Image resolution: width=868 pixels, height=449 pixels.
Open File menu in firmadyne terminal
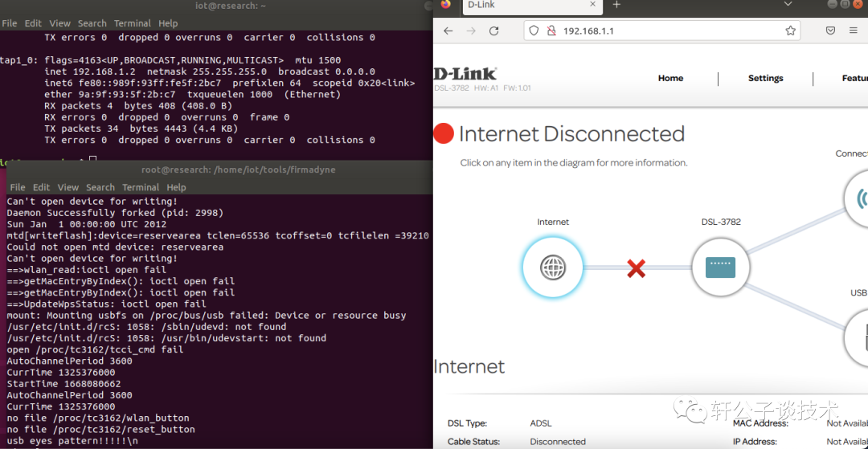[18, 187]
